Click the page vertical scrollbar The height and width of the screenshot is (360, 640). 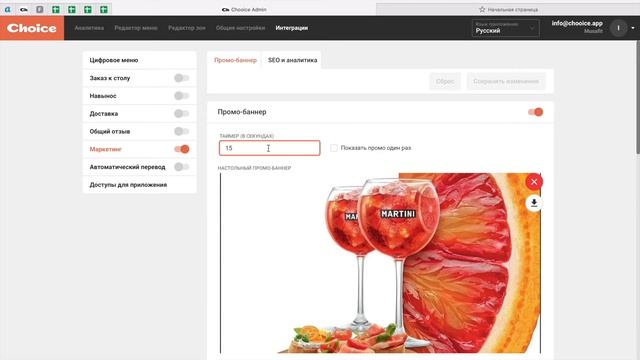point(638,97)
